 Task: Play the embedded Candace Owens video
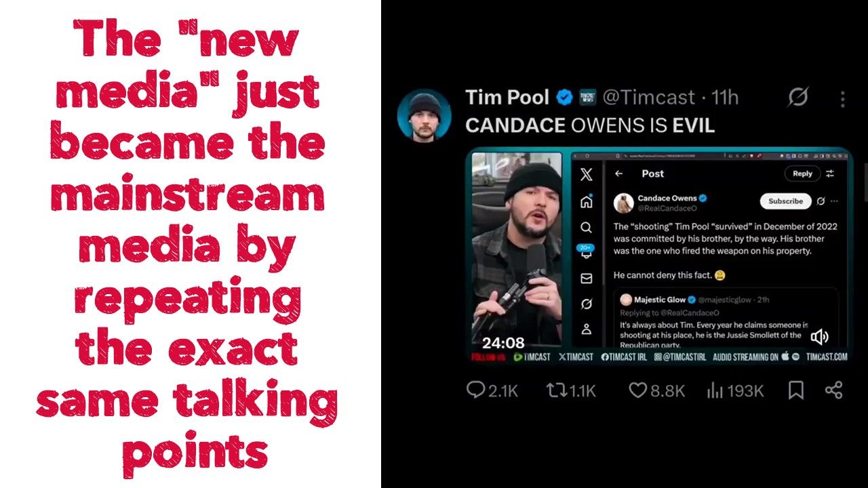tap(658, 256)
